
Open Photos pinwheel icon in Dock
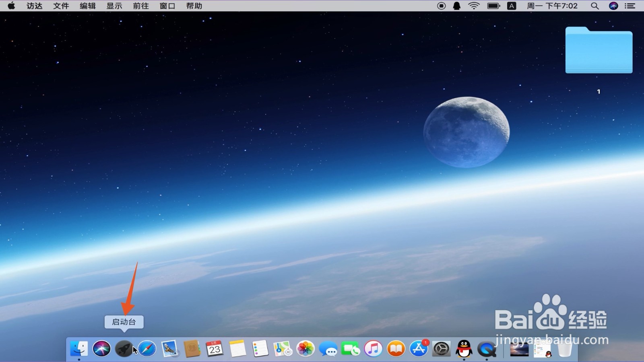tap(305, 348)
